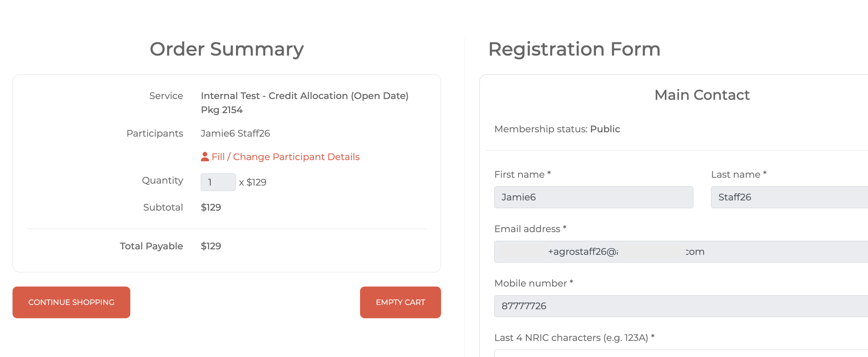Click the Total Payable amount $129
This screenshot has height=357, width=868.
(x=211, y=246)
